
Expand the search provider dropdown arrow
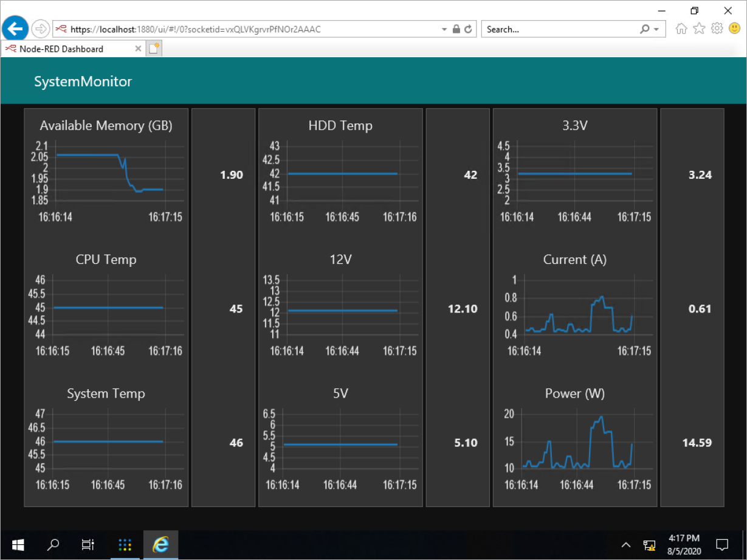(x=657, y=29)
